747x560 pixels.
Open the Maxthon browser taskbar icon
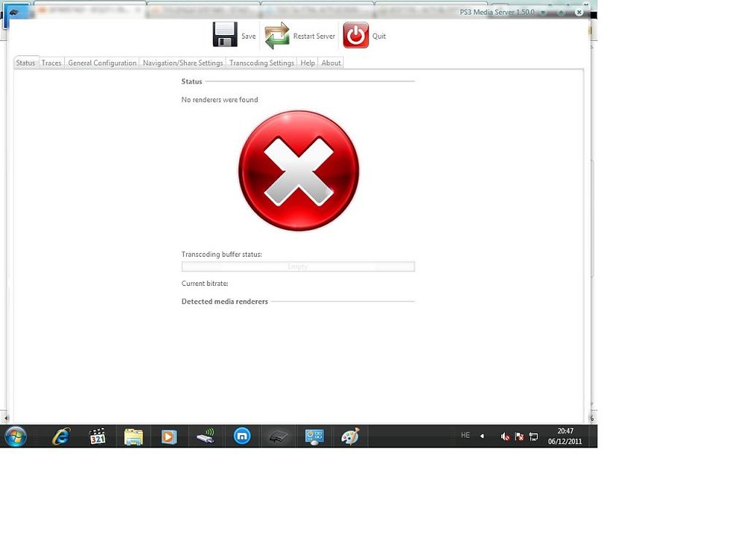[242, 436]
